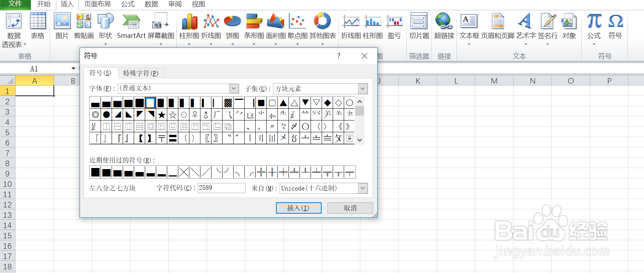
Task: Close the 符号 dialog
Action: point(364,56)
